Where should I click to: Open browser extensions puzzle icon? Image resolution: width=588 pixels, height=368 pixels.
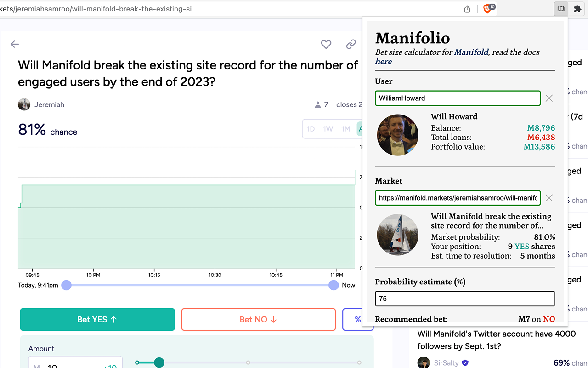coord(577,9)
